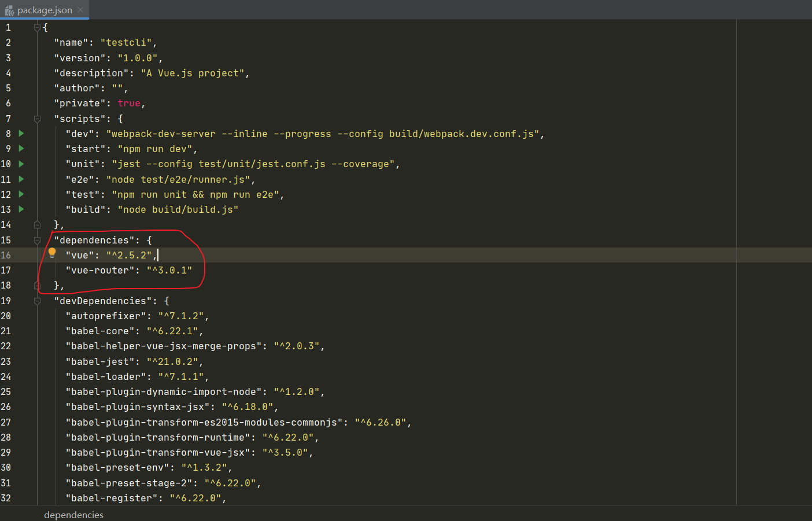The image size is (812, 521).
Task: Click "babel-plugin-dynamic-import-node" key
Action: [x=164, y=391]
